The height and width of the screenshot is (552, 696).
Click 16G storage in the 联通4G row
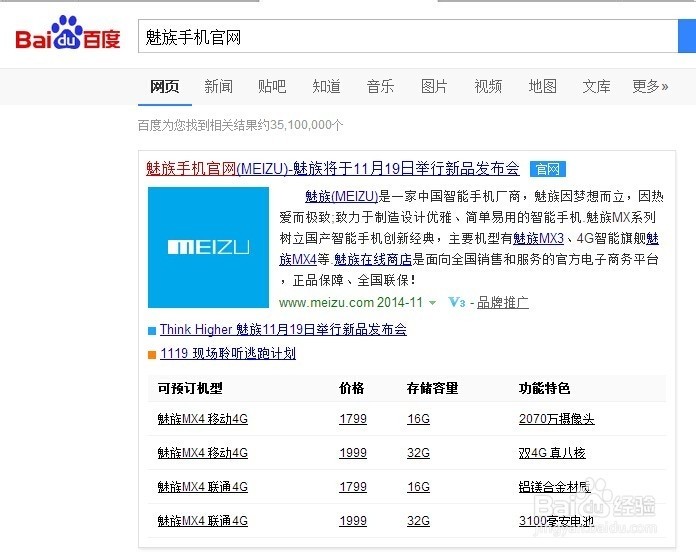tap(419, 487)
